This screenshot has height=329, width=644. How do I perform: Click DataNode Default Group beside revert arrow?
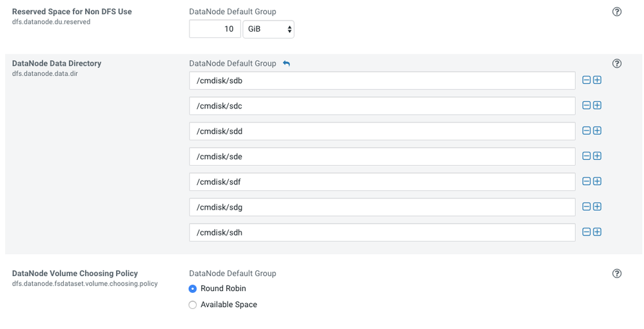(233, 63)
